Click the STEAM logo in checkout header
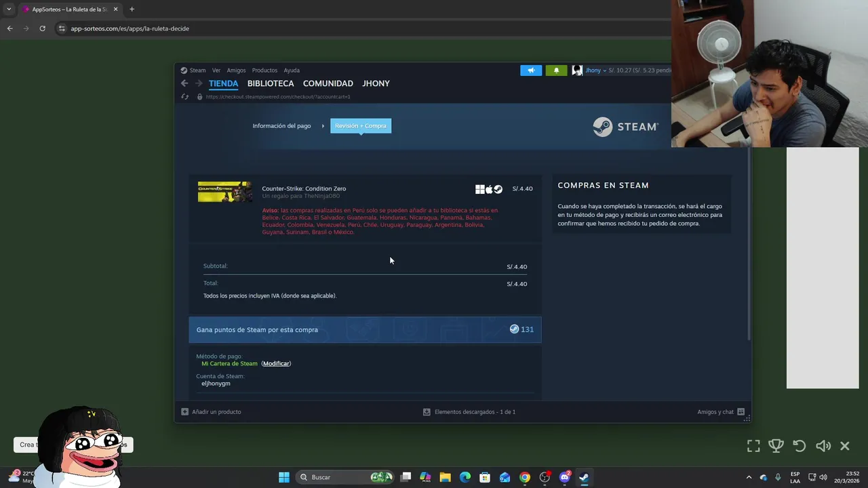The image size is (868, 488). coord(625,127)
